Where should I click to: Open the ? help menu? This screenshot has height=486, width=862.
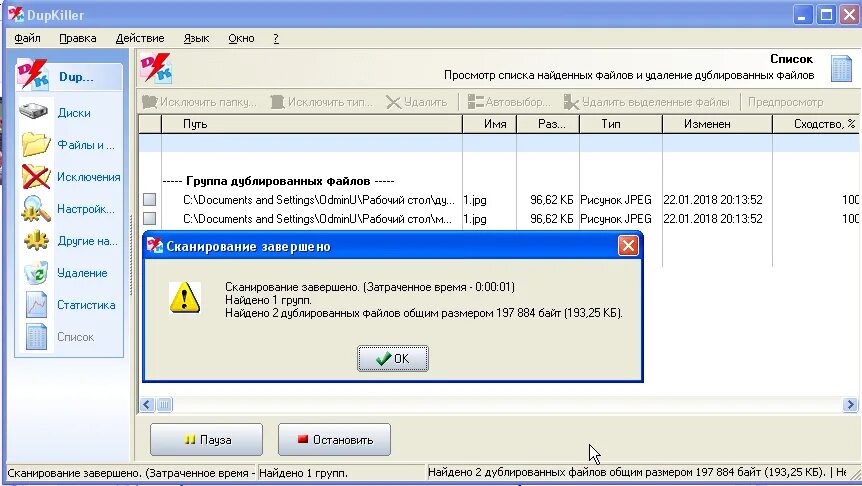click(276, 38)
